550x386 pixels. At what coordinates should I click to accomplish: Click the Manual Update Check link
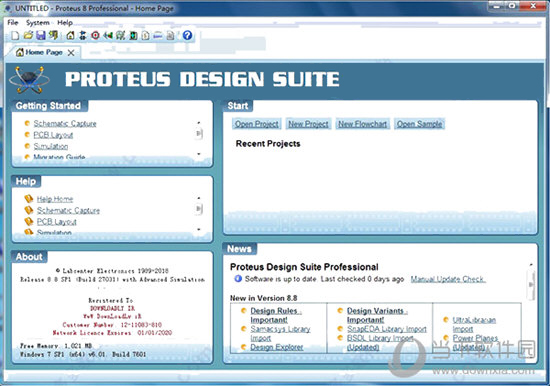click(x=448, y=279)
